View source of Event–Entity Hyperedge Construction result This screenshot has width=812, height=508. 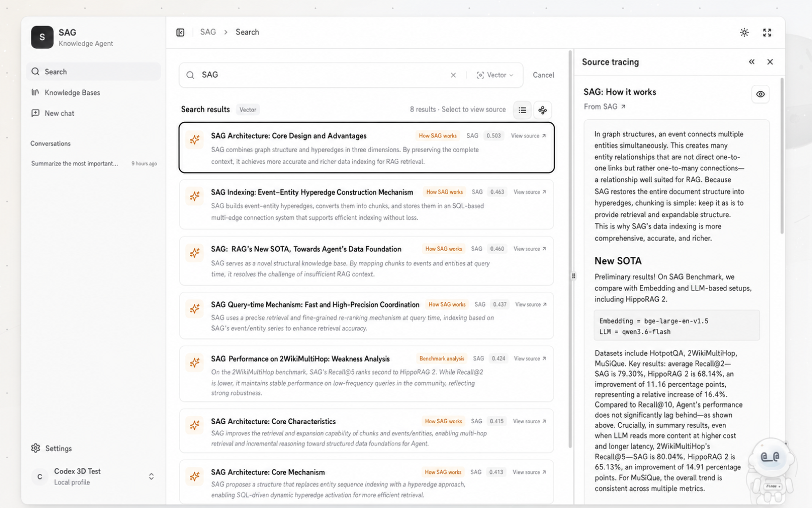pos(530,192)
